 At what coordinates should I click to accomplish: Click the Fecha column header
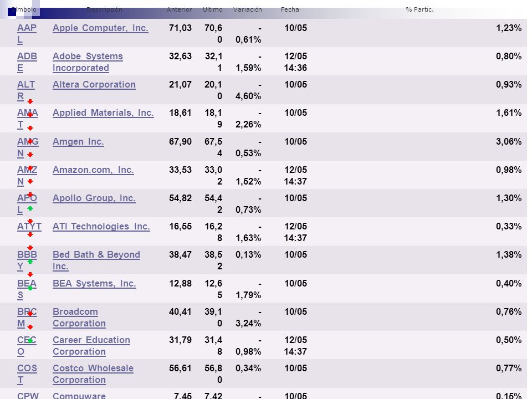(290, 9)
